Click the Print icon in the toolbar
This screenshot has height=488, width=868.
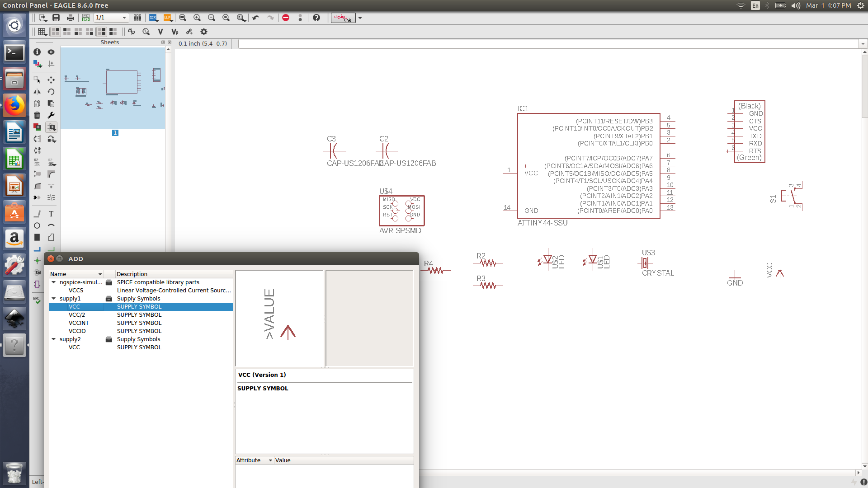click(x=70, y=18)
